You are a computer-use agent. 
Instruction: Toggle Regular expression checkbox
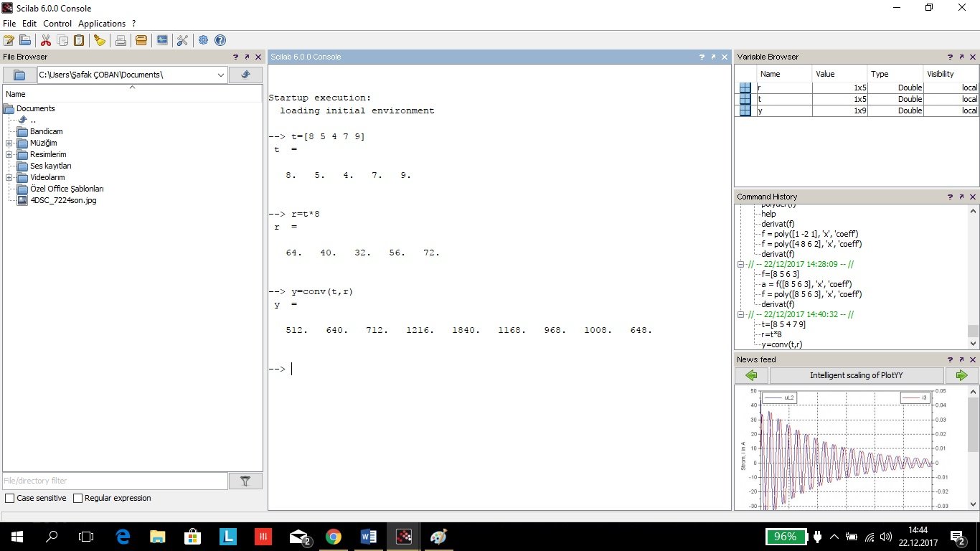coord(77,498)
